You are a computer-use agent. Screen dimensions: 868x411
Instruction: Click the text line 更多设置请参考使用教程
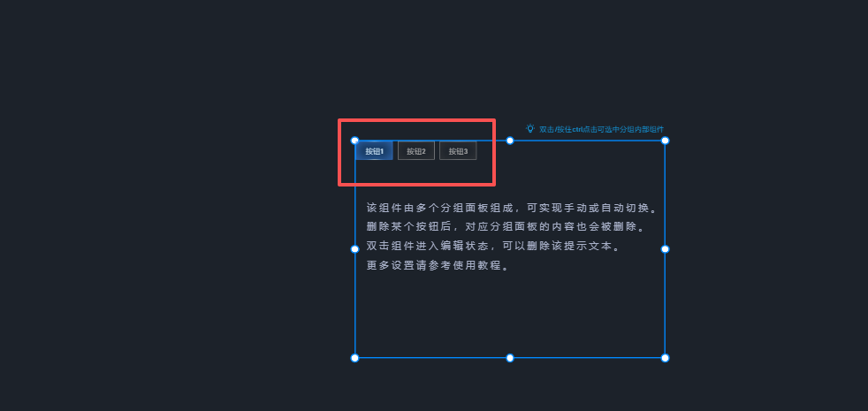pyautogui.click(x=438, y=266)
